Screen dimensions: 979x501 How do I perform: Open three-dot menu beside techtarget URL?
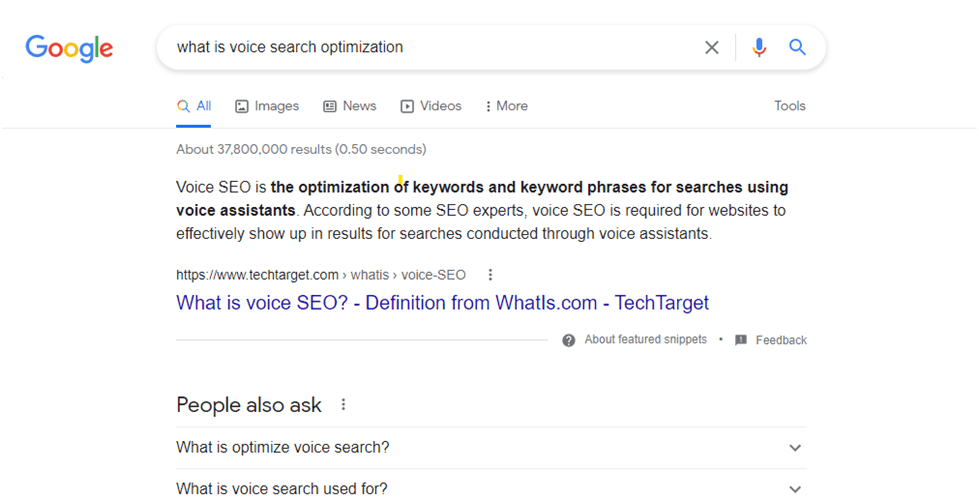(x=490, y=275)
